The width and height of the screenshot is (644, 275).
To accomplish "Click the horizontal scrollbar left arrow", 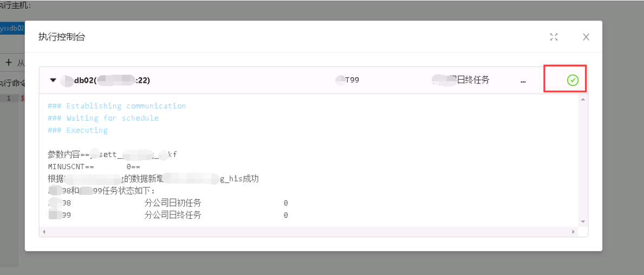I will point(43,232).
